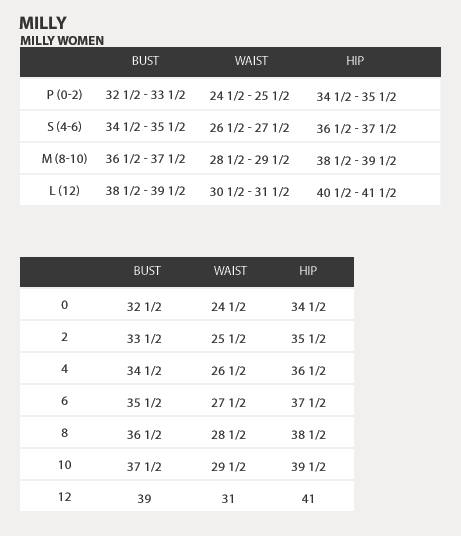This screenshot has width=461, height=536.
Task: Select the WAIST header in top table
Action: (x=251, y=61)
